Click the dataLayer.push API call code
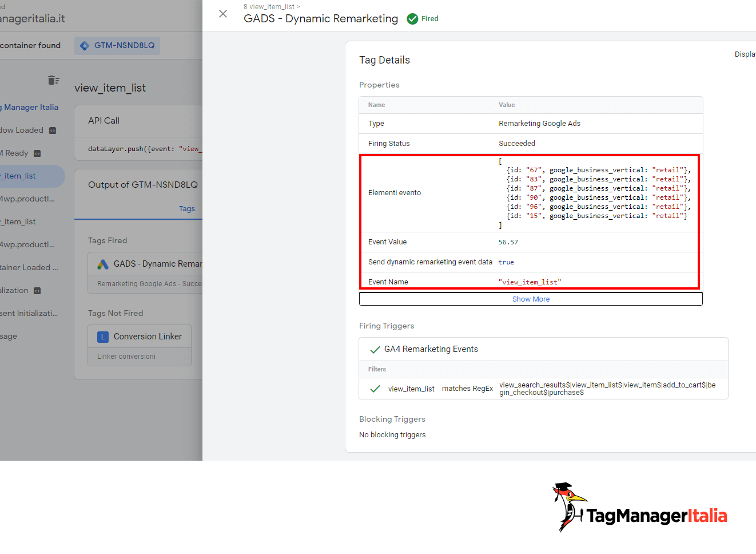 tap(144, 149)
